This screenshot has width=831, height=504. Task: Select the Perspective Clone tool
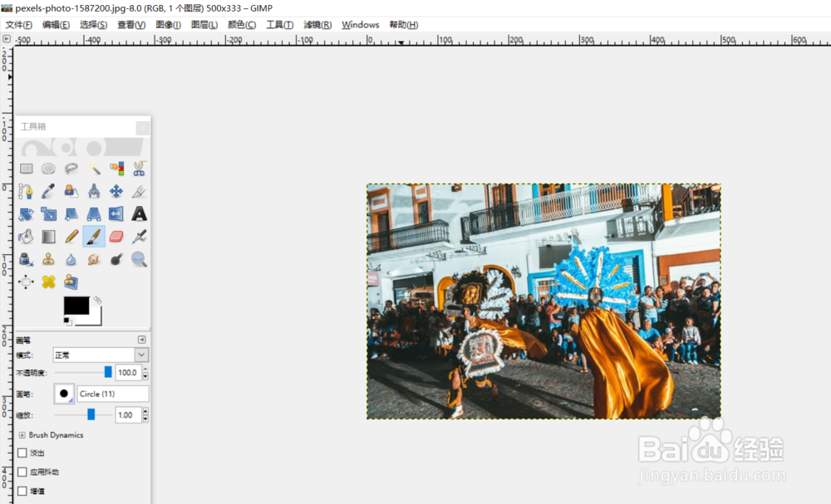click(x=71, y=282)
